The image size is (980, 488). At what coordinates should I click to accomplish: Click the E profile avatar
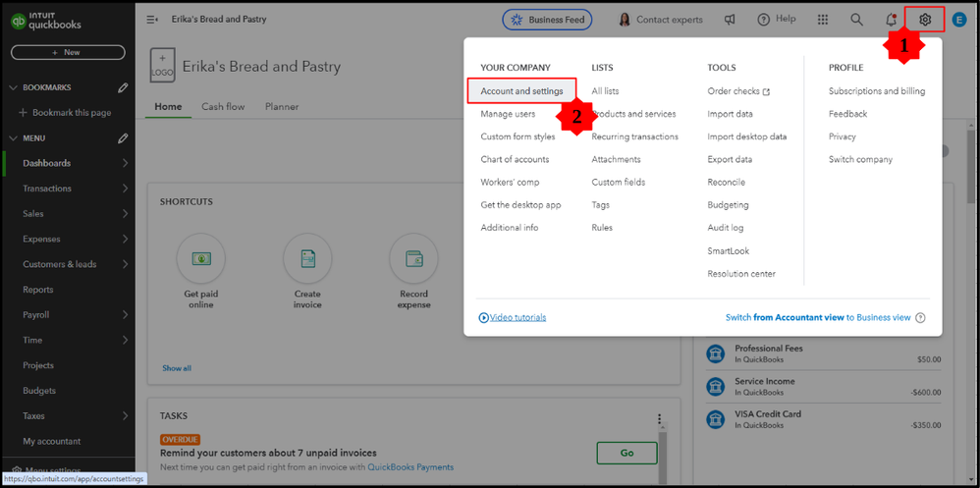click(x=958, y=20)
